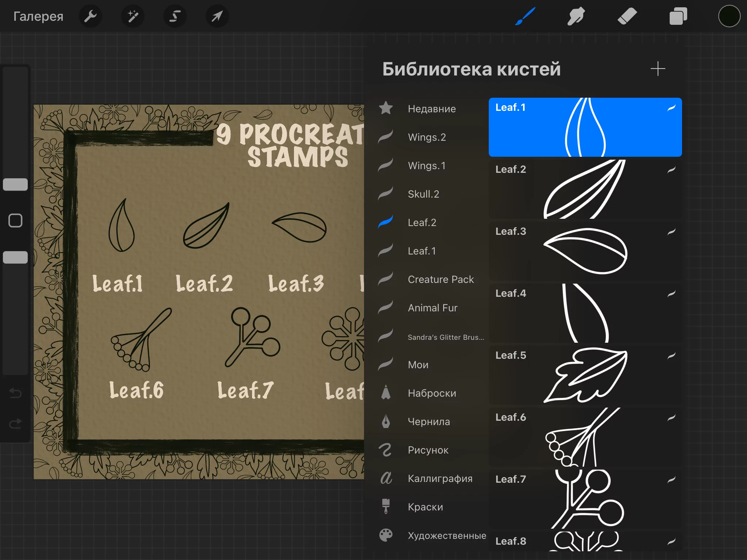747x560 pixels.
Task: Open Sandra's Glitter Brushes set
Action: coord(432,337)
